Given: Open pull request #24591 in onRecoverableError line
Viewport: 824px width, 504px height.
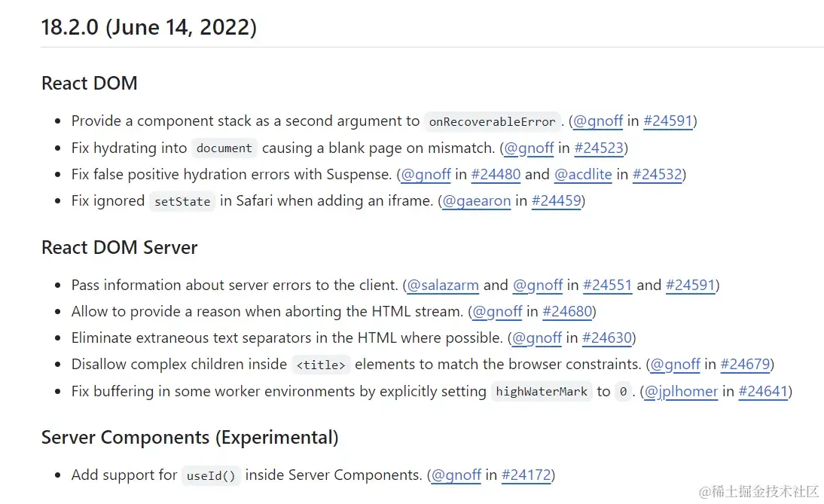Looking at the screenshot, I should (x=667, y=121).
